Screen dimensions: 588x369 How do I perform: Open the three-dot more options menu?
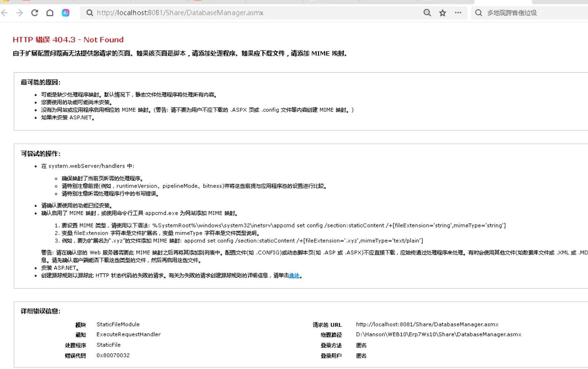coord(458,13)
